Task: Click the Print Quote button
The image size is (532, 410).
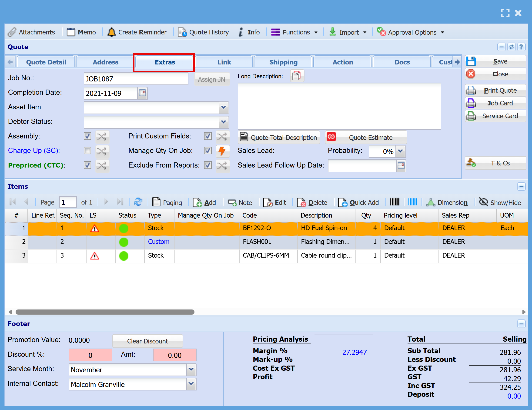Action: click(x=495, y=90)
